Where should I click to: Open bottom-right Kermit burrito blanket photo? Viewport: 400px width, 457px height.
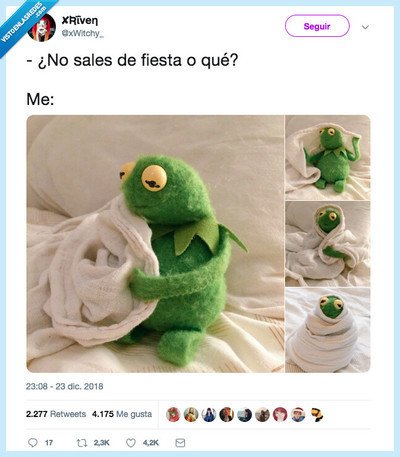click(x=328, y=330)
